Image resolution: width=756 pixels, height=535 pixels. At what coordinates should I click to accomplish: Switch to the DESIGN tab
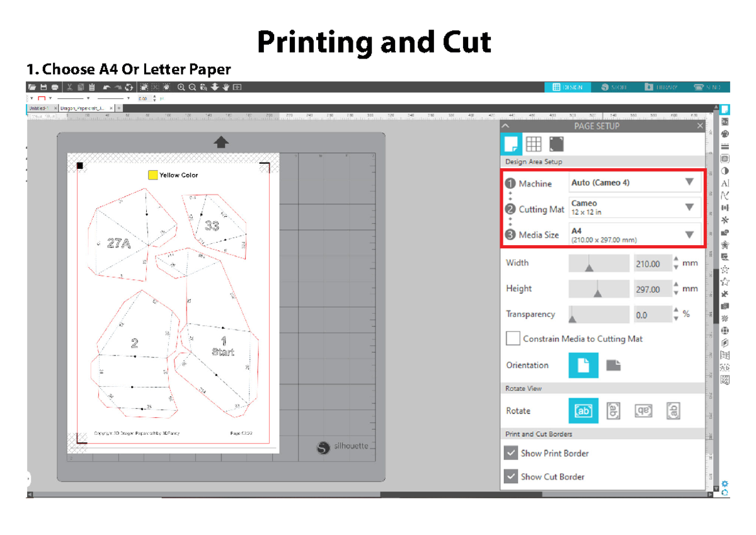point(568,87)
